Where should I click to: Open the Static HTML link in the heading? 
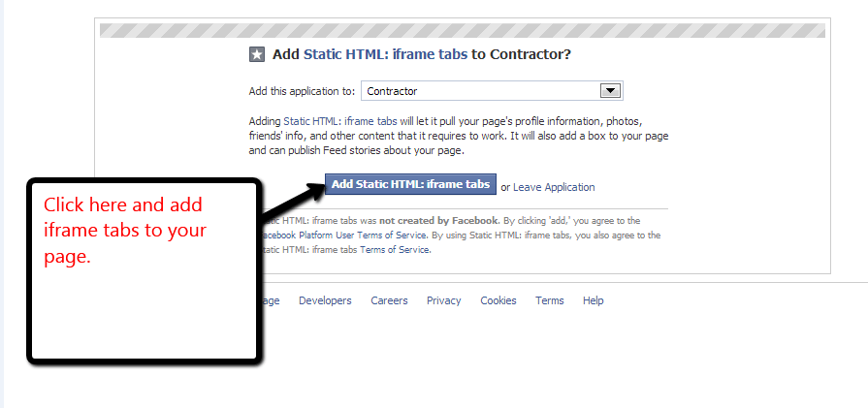(385, 54)
